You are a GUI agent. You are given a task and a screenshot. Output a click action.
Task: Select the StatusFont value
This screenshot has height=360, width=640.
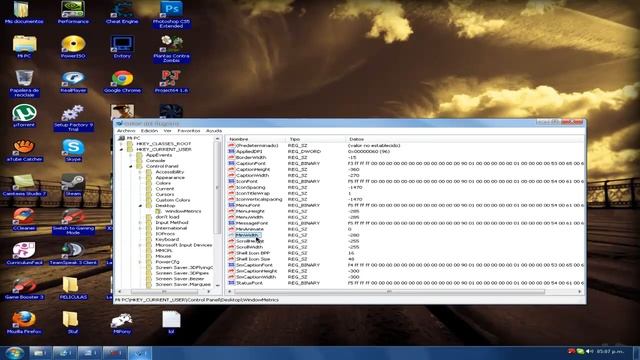pos(249,283)
